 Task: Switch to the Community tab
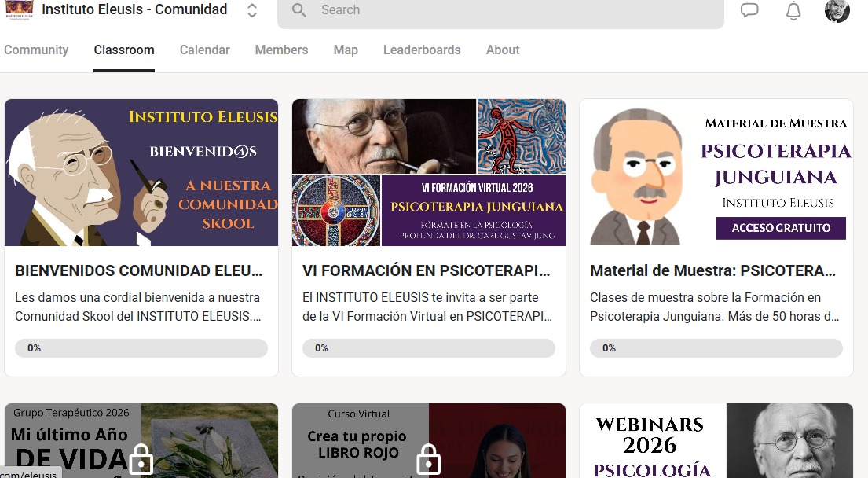tap(37, 50)
